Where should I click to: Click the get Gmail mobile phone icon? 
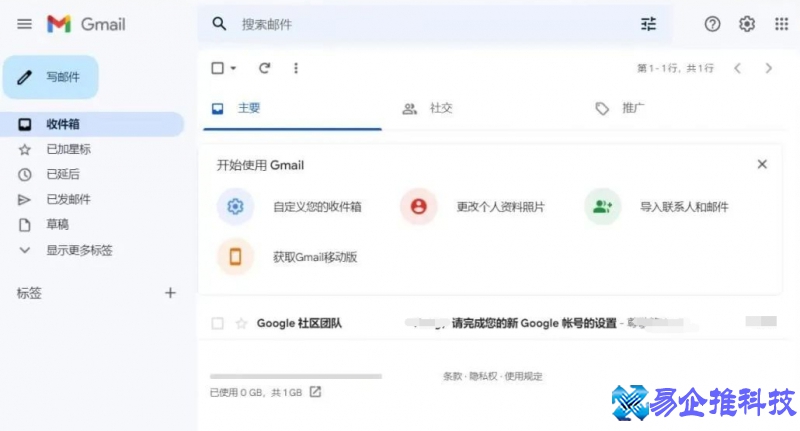(x=235, y=257)
